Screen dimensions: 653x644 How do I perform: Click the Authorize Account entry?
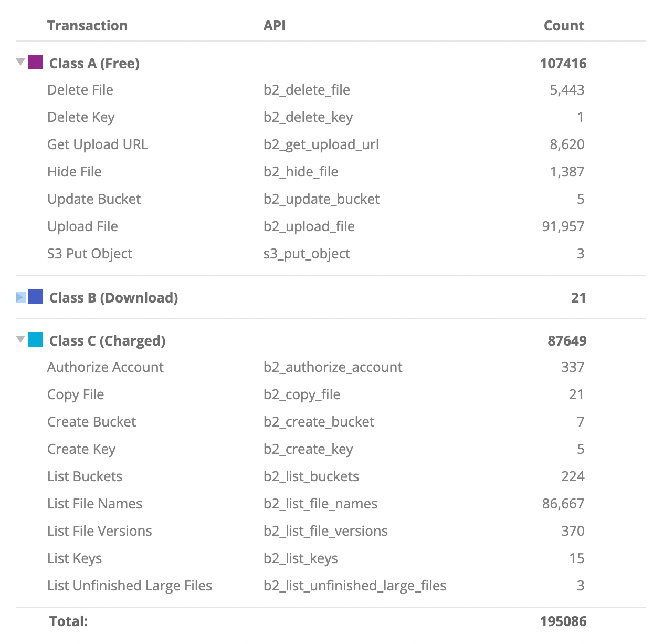click(x=106, y=367)
